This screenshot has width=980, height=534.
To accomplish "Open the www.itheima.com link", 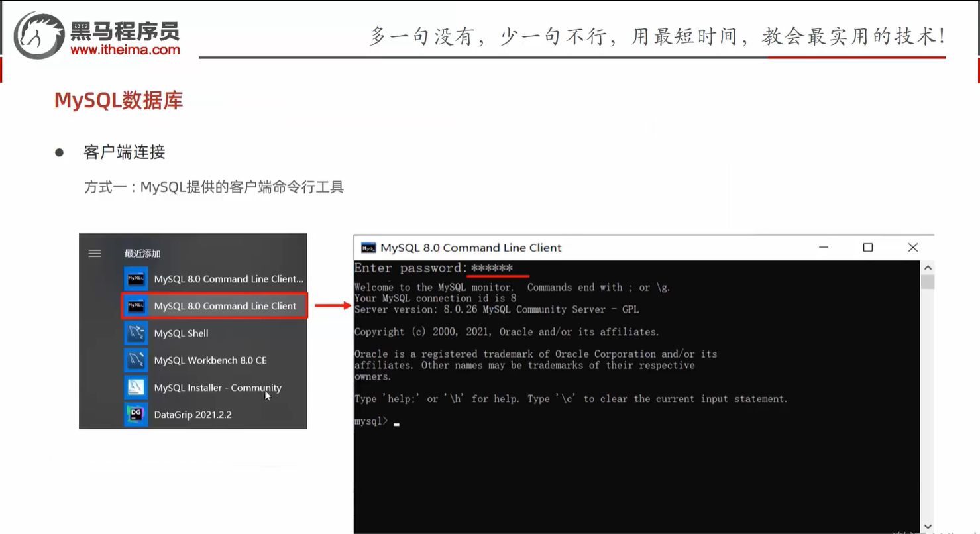I will 125,50.
